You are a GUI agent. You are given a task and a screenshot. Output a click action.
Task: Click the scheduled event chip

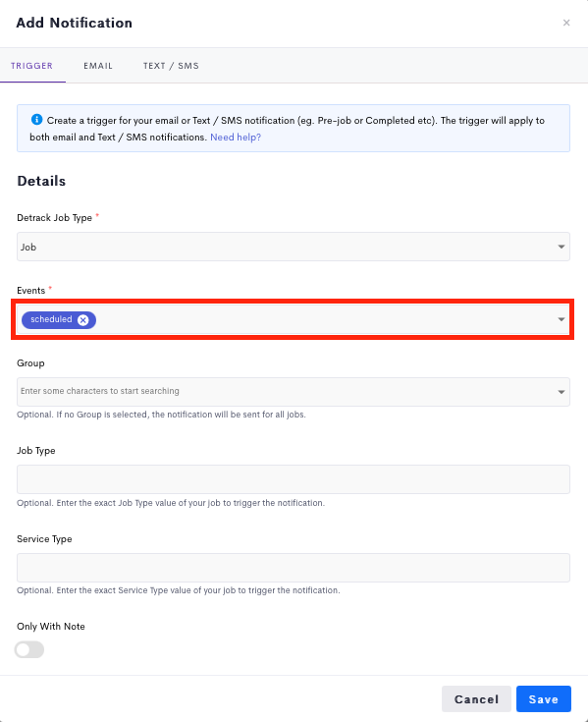51,319
